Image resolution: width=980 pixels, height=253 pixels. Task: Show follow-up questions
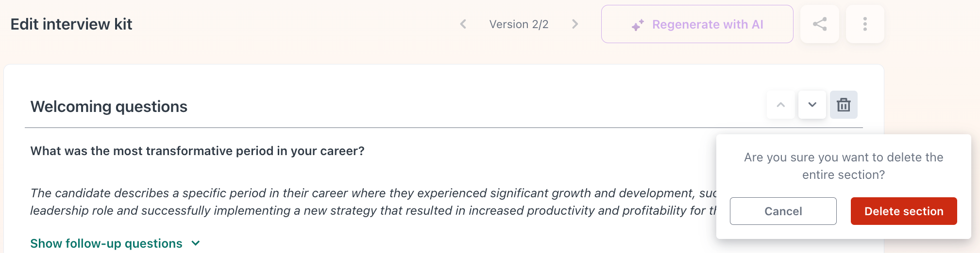(106, 243)
